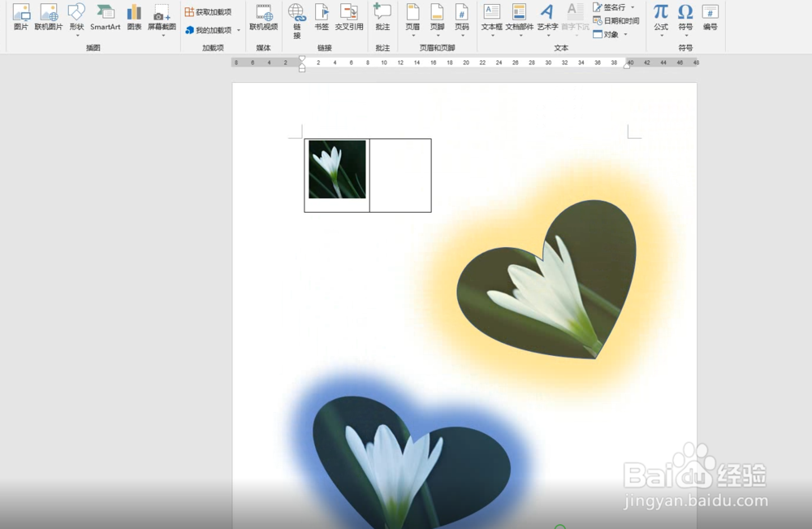Expand the 页眉 dropdown arrow
Viewport: 812px width, 529px height.
tap(413, 35)
